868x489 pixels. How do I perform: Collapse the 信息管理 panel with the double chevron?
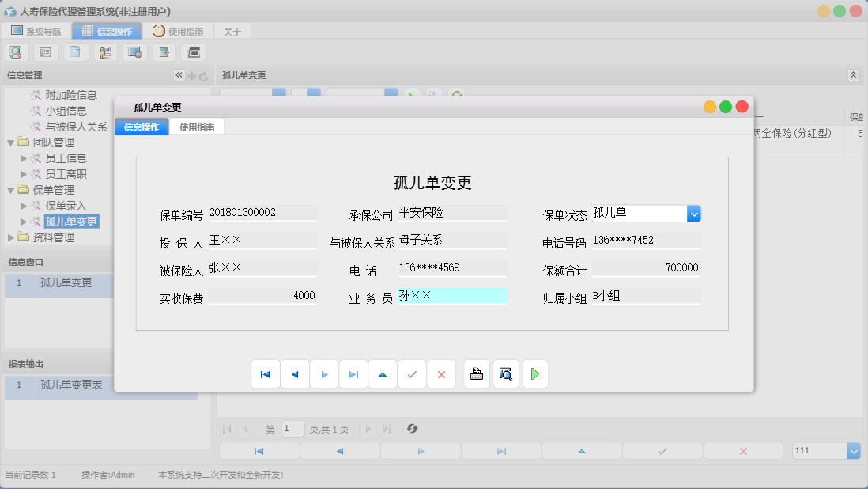tap(178, 75)
